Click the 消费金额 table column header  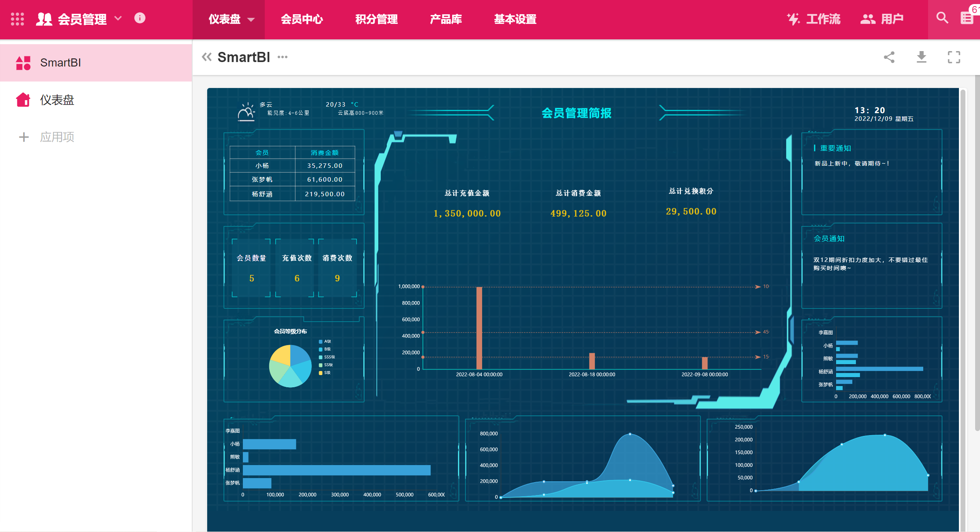(325, 152)
